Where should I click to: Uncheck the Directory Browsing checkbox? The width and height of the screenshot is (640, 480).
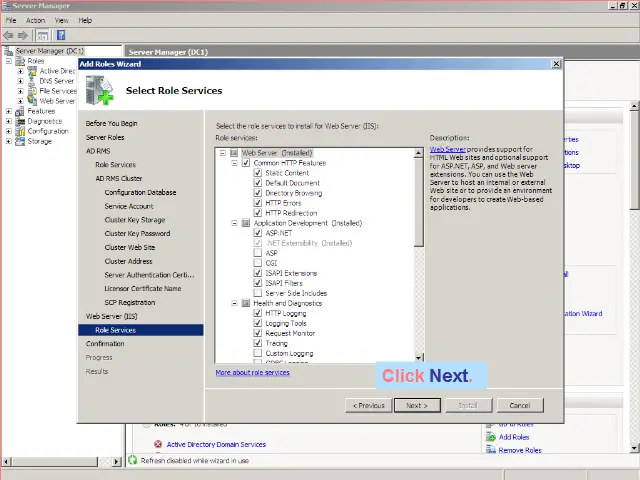pyautogui.click(x=258, y=193)
